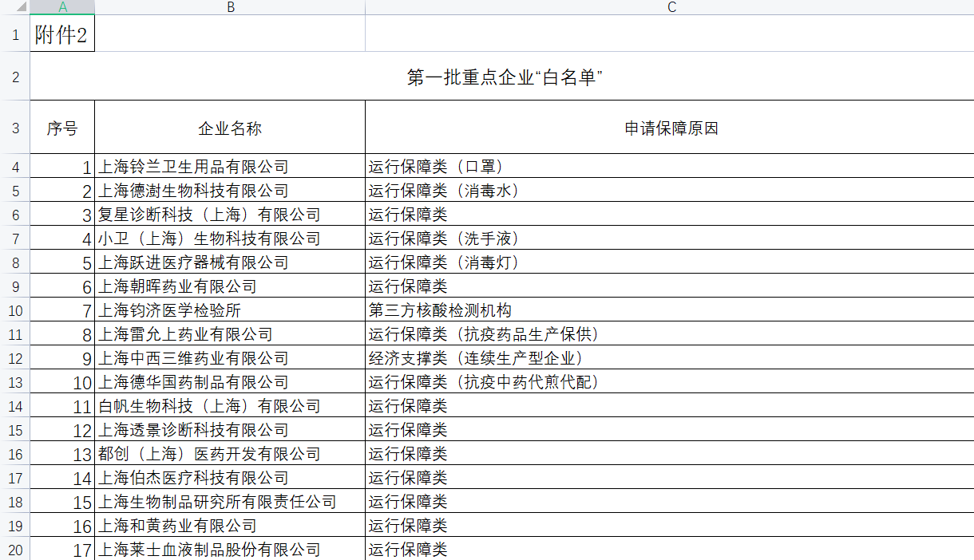Select cell containing 附件2
This screenshot has height=560, width=974.
pyautogui.click(x=62, y=34)
